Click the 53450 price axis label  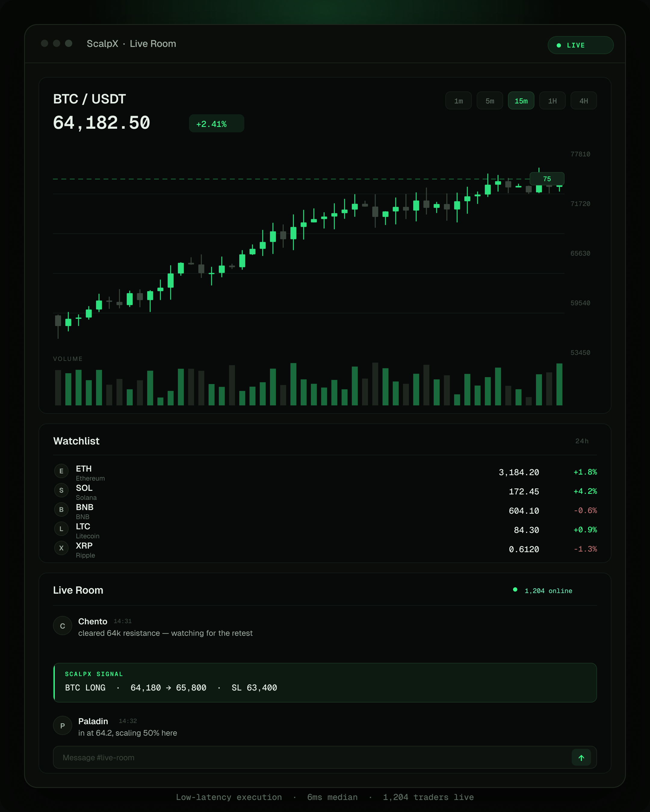580,353
